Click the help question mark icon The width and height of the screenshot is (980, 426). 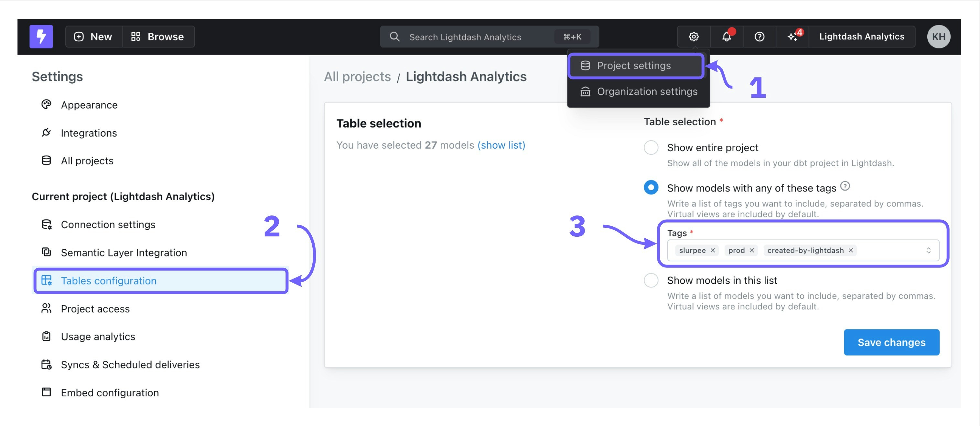click(759, 36)
